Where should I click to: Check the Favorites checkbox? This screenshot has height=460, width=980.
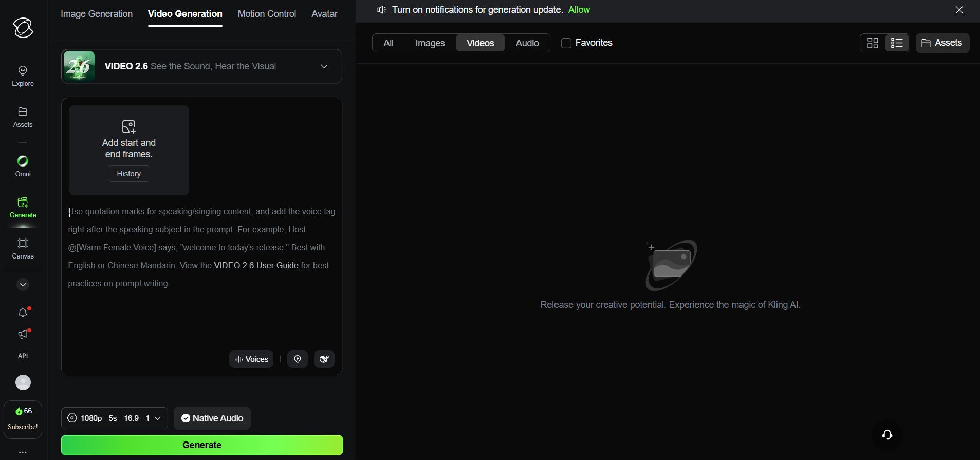[566, 43]
